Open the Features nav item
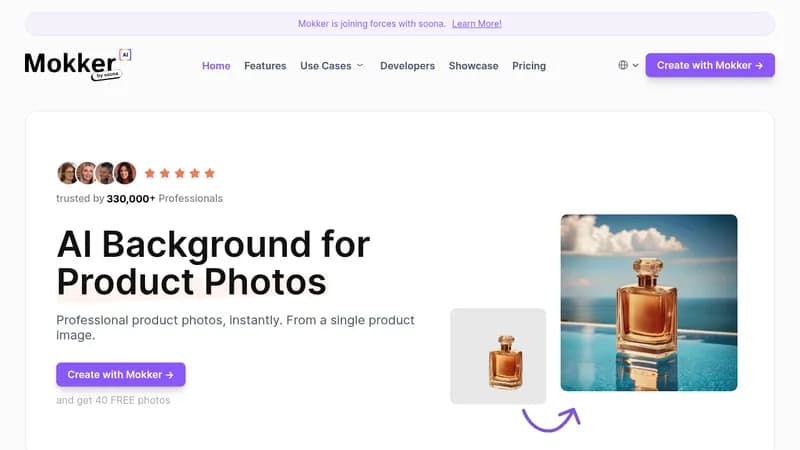The image size is (800, 450). pyautogui.click(x=265, y=66)
